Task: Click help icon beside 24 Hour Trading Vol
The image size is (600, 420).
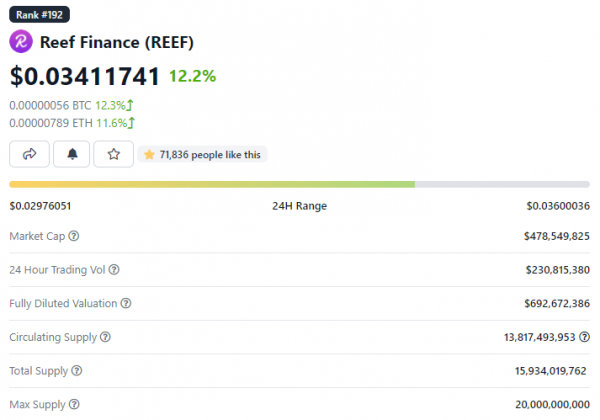Action: [x=114, y=270]
